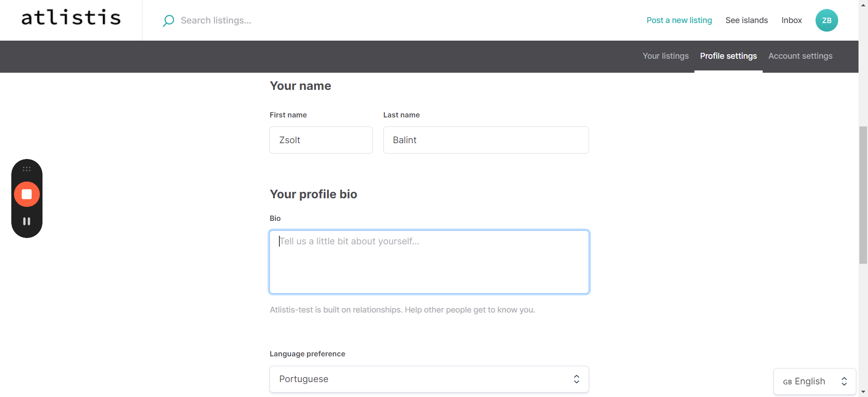Screen dimensions: 868x397
Task: Open the Account settings tab
Action: [800, 56]
